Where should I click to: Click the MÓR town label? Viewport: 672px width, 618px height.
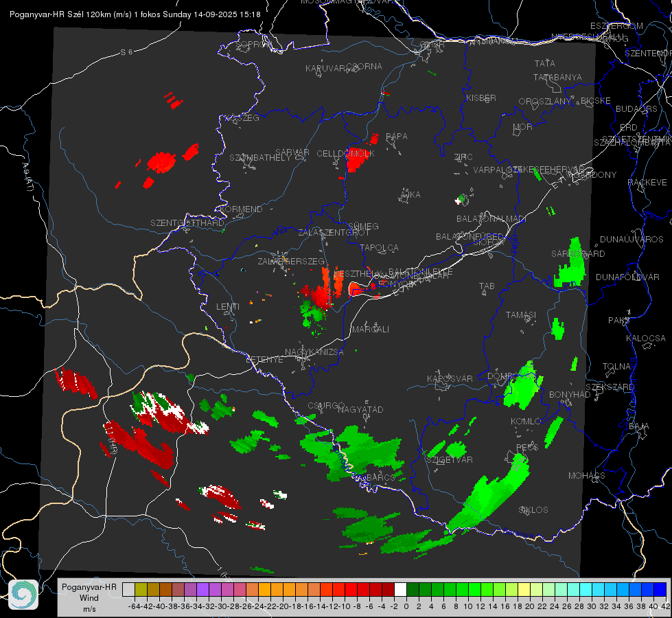pyautogui.click(x=523, y=126)
